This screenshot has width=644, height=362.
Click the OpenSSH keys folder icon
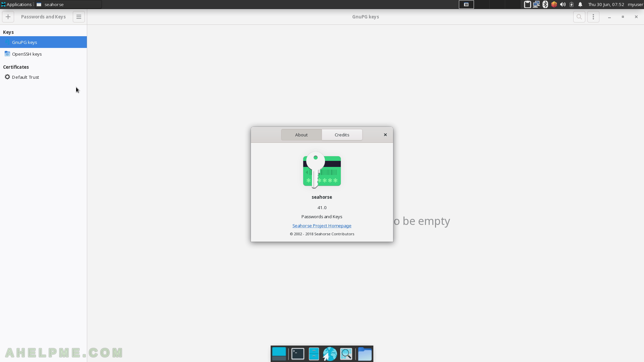[7, 54]
